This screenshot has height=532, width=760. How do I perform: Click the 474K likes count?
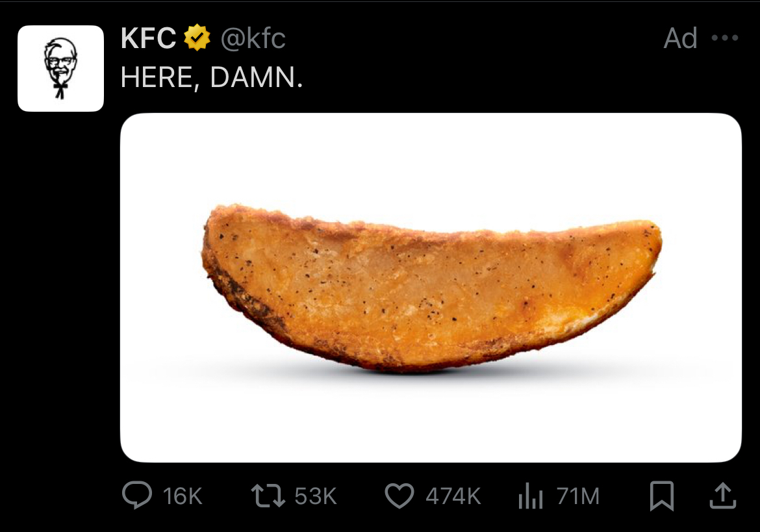tap(453, 497)
